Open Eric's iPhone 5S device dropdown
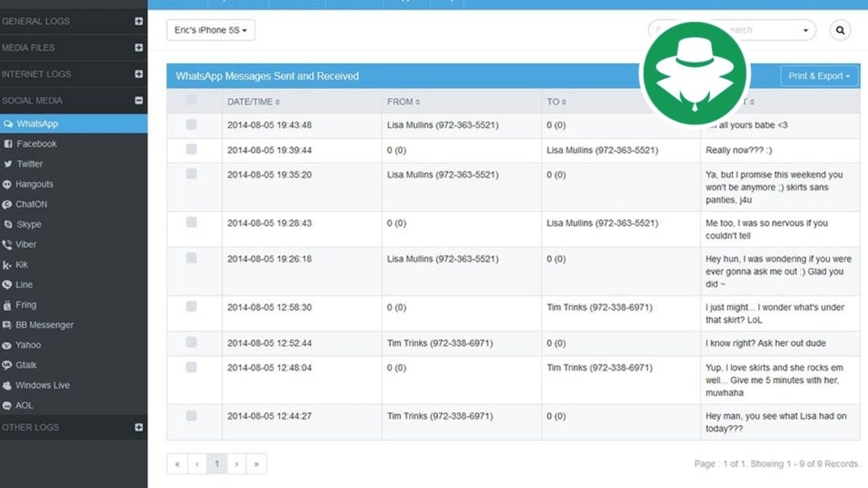The height and width of the screenshot is (488, 868). [210, 30]
